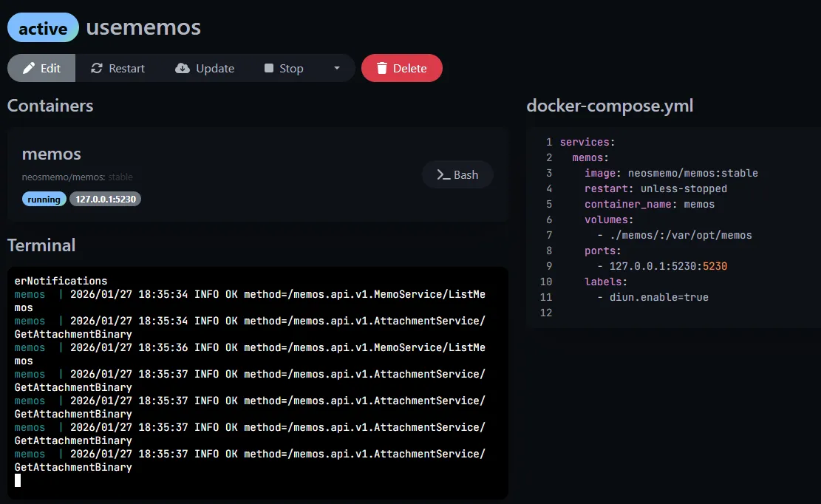Click the Stop square icon
Image resolution: width=821 pixels, height=504 pixels.
pyautogui.click(x=269, y=68)
